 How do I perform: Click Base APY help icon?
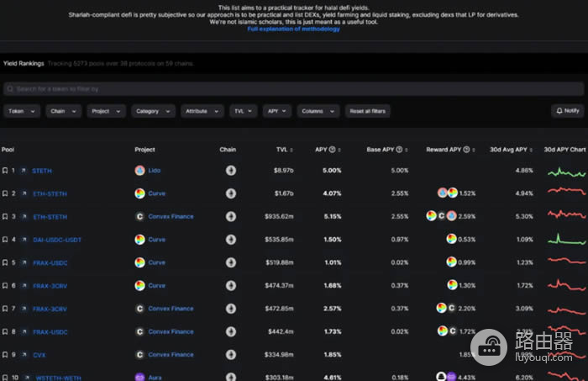pyautogui.click(x=399, y=150)
